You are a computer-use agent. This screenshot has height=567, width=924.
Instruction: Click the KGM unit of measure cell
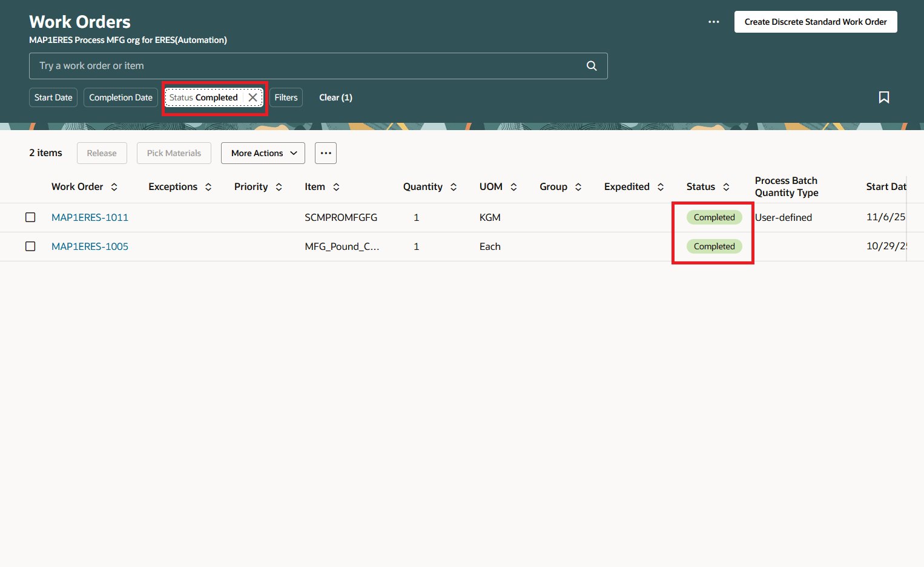490,217
